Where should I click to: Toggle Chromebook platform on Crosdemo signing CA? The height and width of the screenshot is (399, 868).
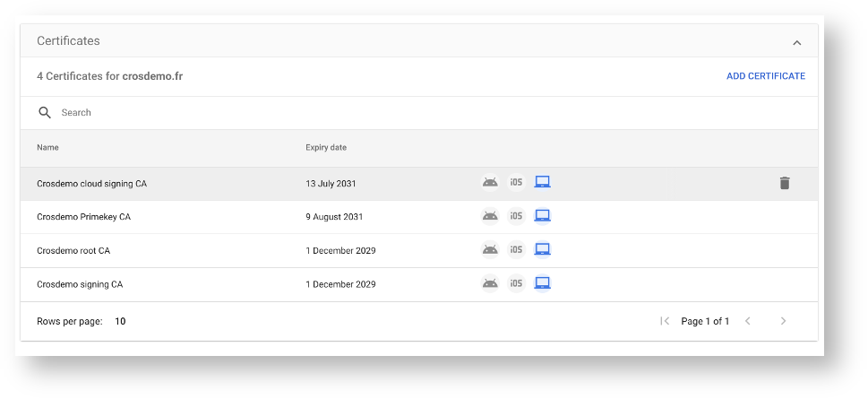[x=542, y=284]
